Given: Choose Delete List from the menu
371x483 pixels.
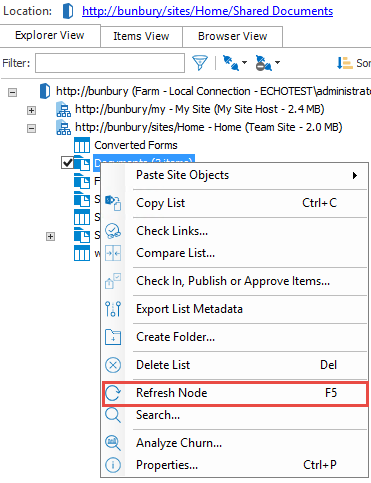Looking at the screenshot, I should 234,365.
